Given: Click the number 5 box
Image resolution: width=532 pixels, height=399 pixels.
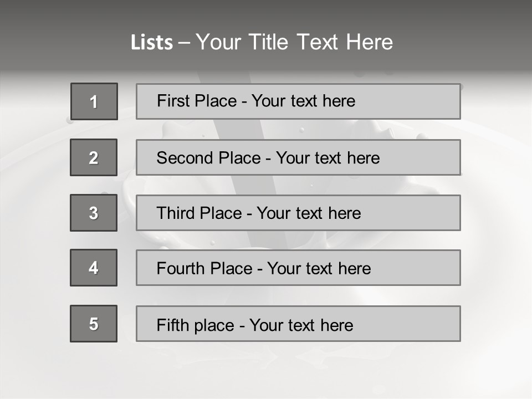Looking at the screenshot, I should (94, 324).
